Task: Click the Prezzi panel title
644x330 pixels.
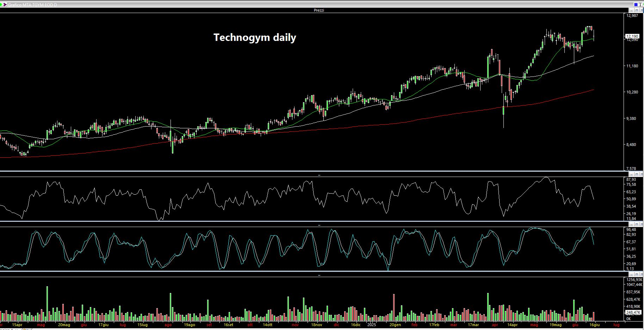Action: (319, 10)
